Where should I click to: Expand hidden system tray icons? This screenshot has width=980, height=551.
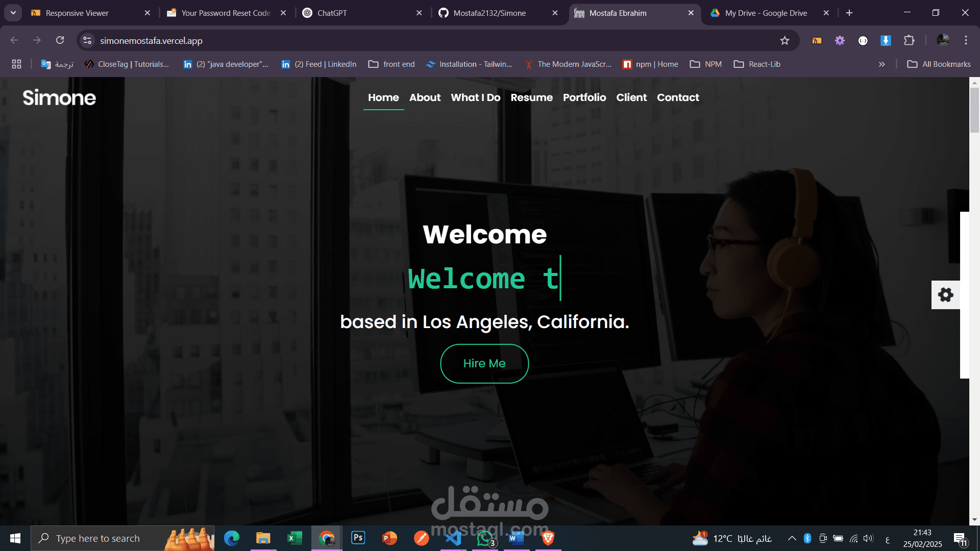point(792,538)
